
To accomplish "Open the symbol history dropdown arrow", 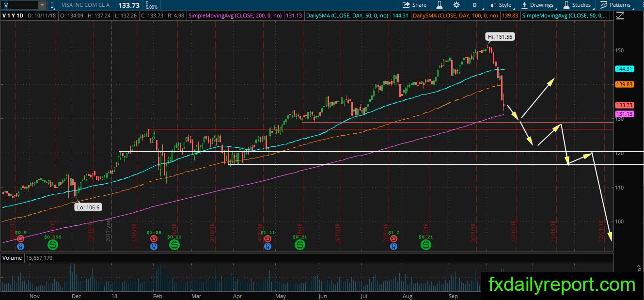I will [42, 5].
